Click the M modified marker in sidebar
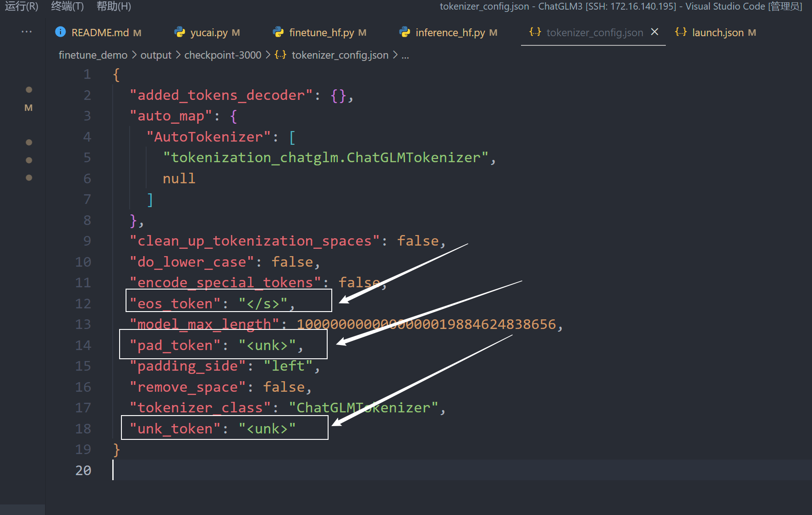Image resolution: width=812 pixels, height=515 pixels. (28, 108)
